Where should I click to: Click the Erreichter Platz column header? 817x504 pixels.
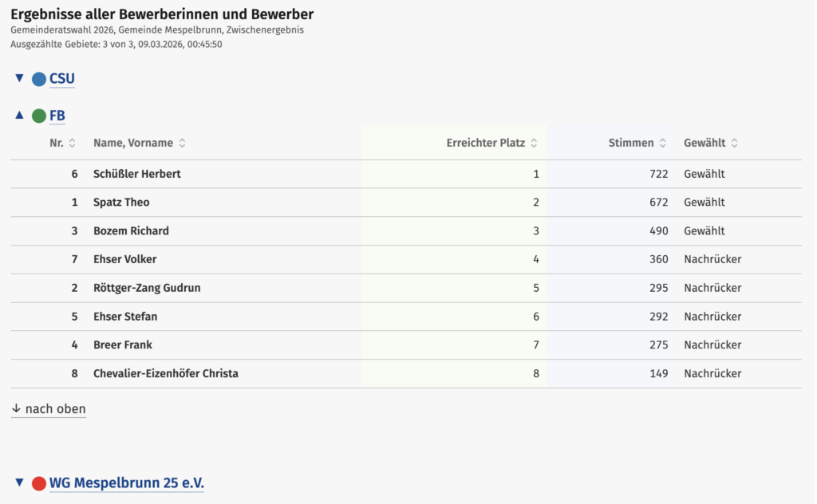[x=485, y=144]
